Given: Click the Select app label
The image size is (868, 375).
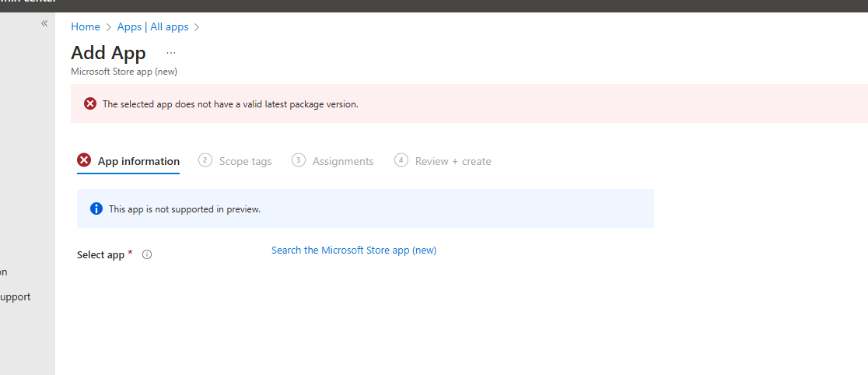Looking at the screenshot, I should (x=101, y=255).
